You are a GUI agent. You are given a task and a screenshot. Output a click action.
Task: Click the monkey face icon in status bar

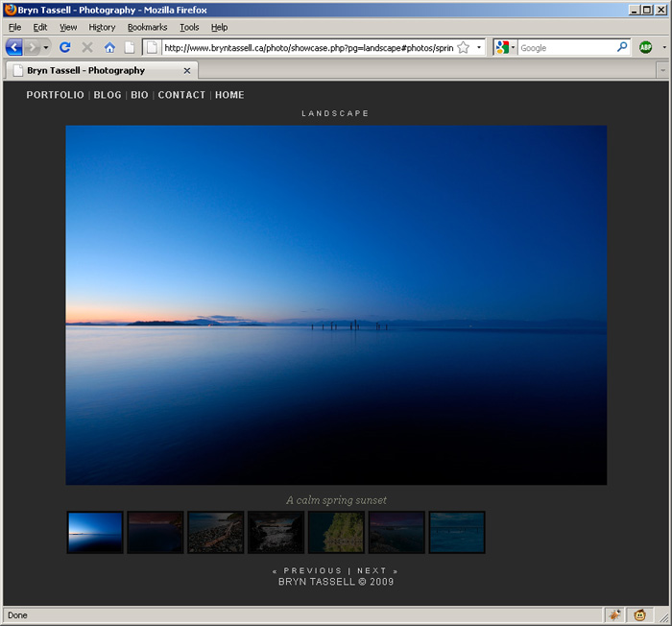pyautogui.click(x=640, y=615)
